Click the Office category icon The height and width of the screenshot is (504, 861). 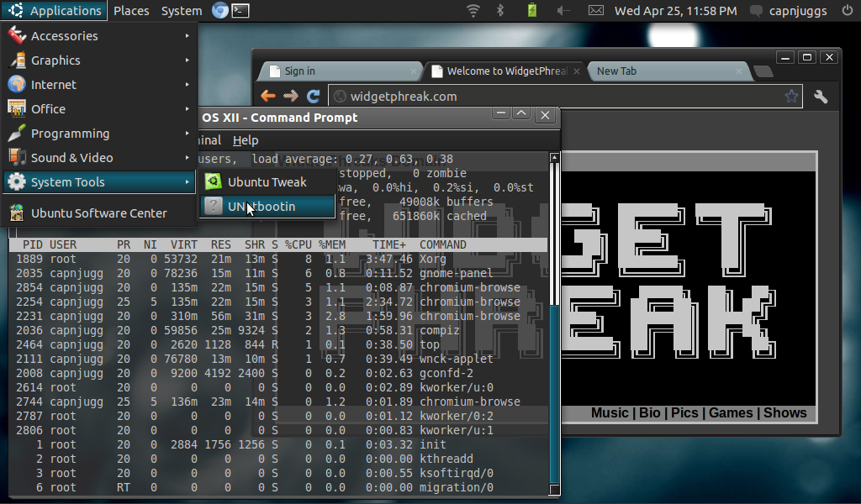pyautogui.click(x=17, y=108)
